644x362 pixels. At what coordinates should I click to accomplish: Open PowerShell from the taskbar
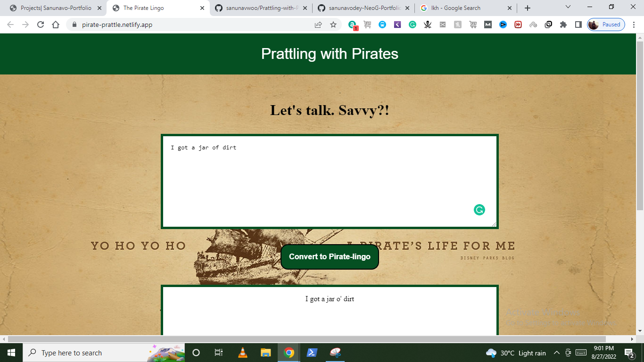312,353
